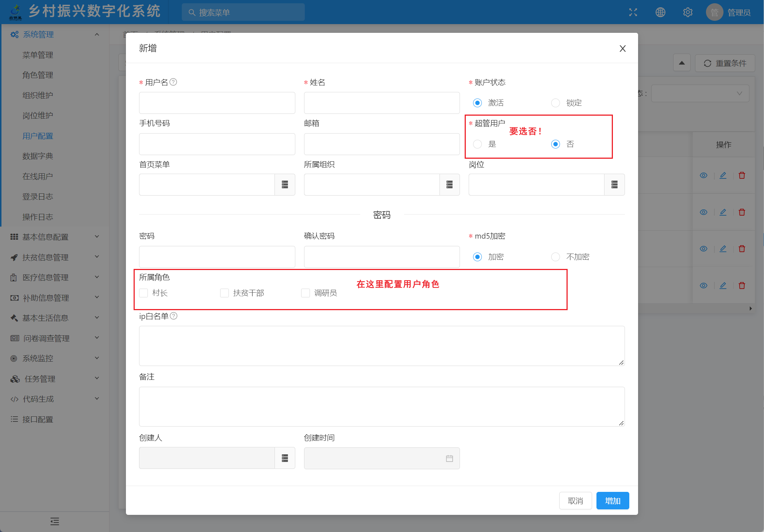This screenshot has width=764, height=532.
Task: Open the settings gear icon
Action: (688, 12)
